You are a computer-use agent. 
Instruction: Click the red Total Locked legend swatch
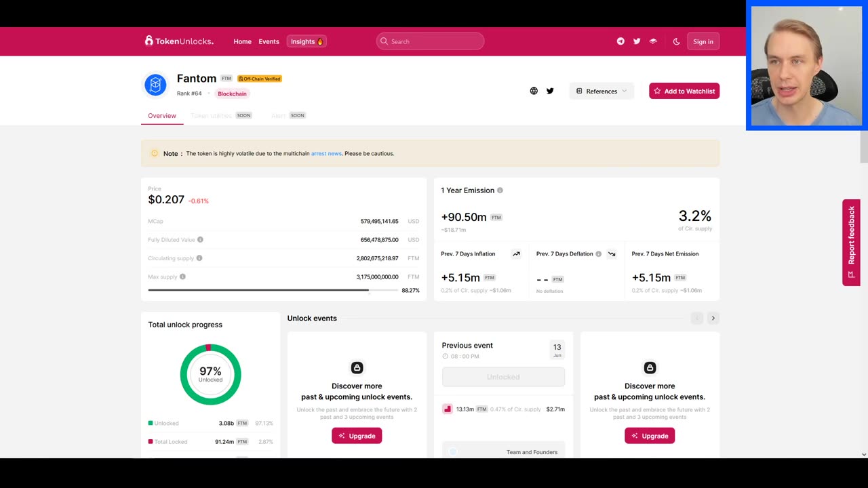(x=151, y=441)
